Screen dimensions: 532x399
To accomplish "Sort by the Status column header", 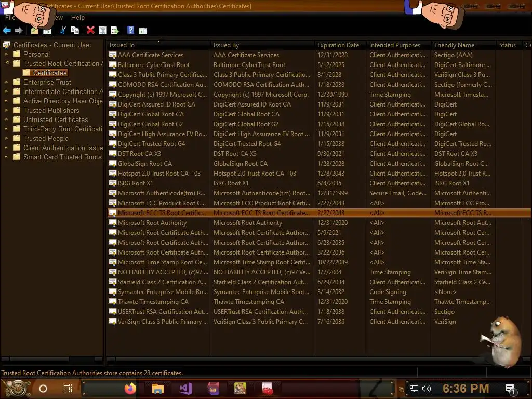I will (509, 45).
